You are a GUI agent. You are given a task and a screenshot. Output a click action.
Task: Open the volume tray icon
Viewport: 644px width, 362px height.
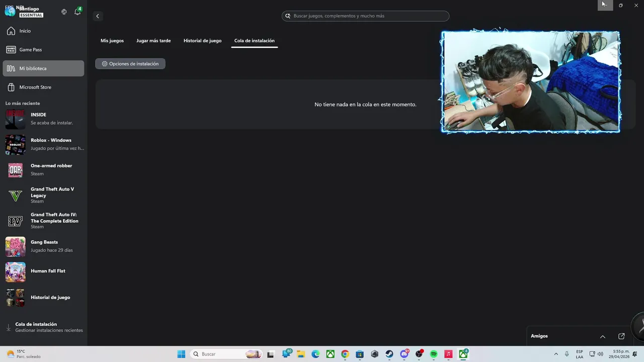[600, 354]
